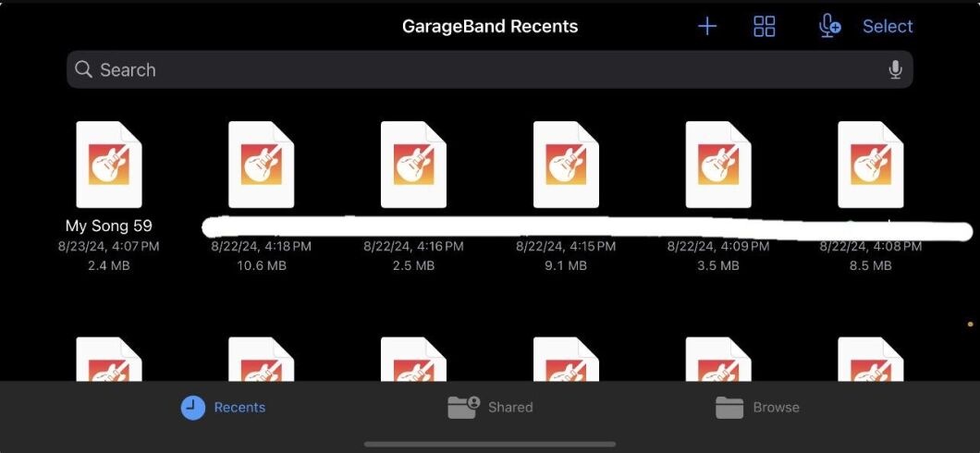Open the 10.6 MB GarageBand file
980x453 pixels.
click(x=261, y=165)
